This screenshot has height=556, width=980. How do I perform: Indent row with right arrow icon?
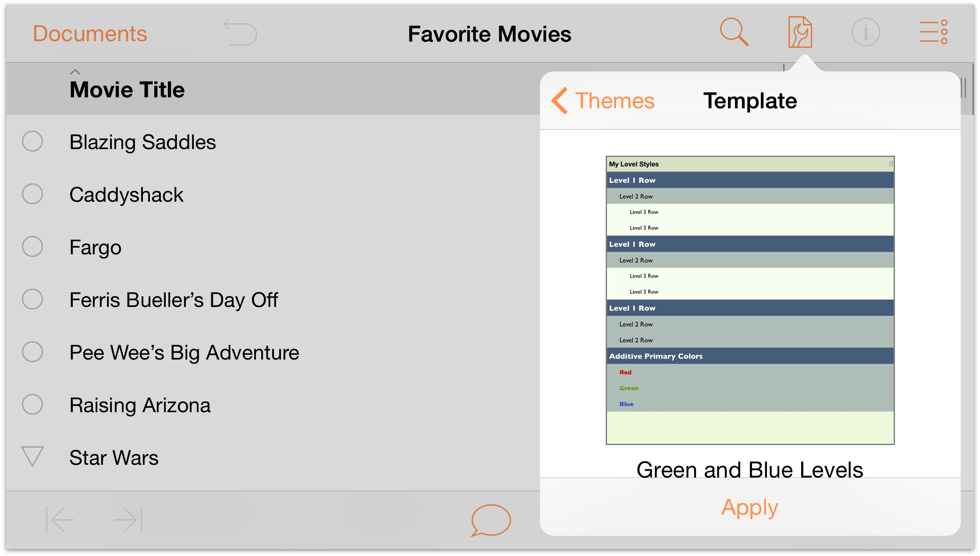pos(128,520)
